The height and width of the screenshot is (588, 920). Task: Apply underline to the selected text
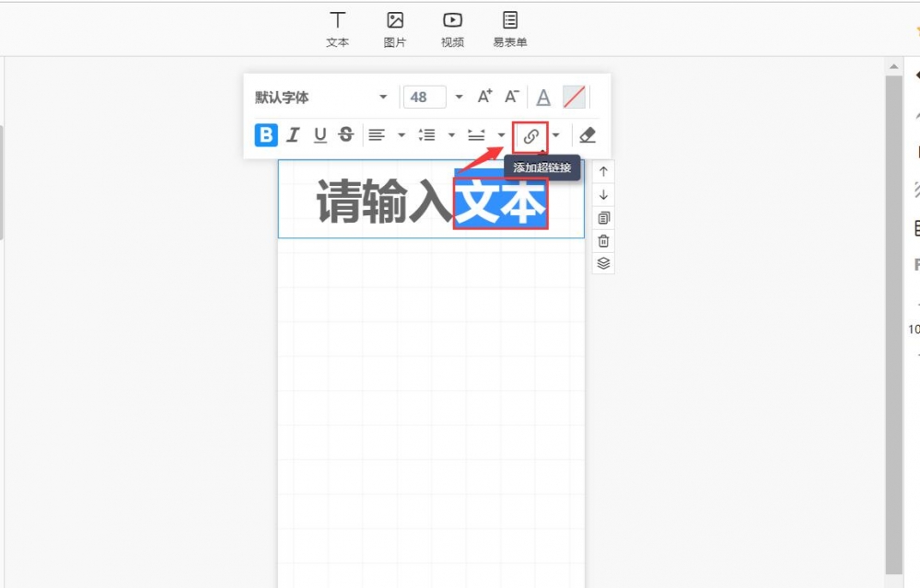pyautogui.click(x=319, y=134)
